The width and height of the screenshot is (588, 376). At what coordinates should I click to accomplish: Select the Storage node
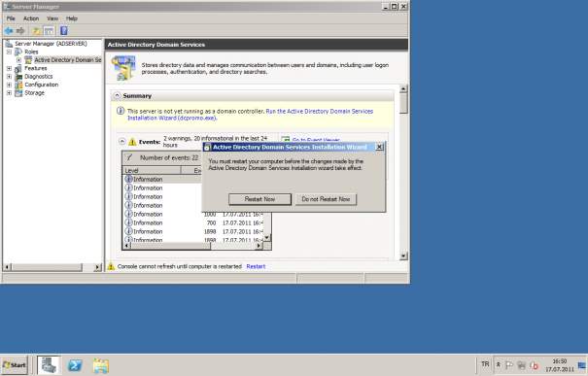click(34, 93)
